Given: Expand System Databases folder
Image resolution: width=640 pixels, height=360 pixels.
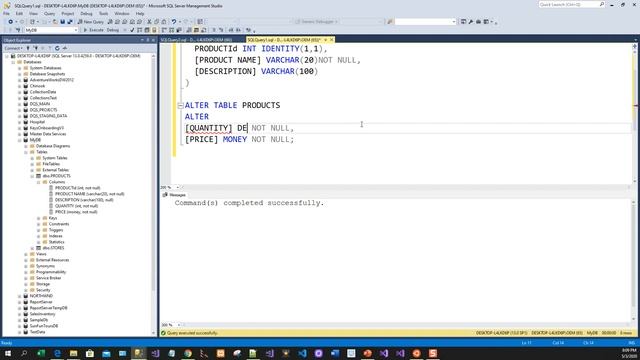Looking at the screenshot, I should pyautogui.click(x=20, y=68).
